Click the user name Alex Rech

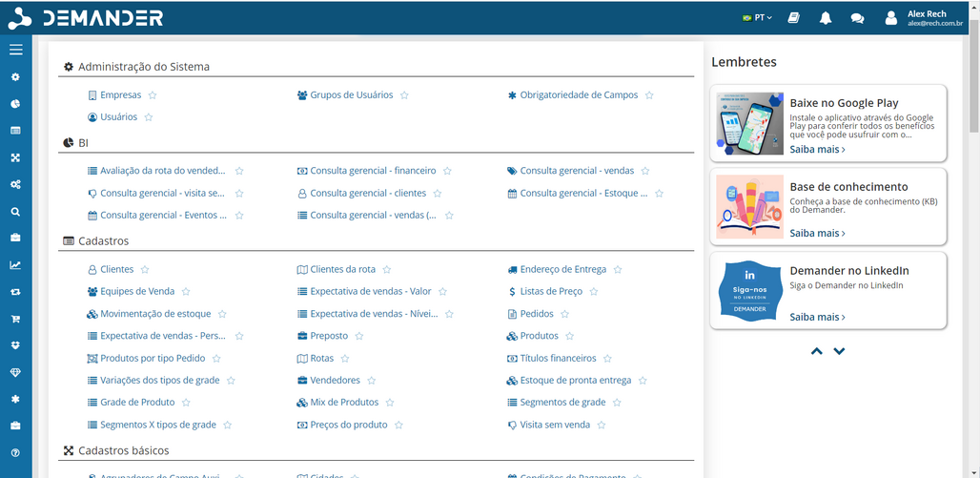[927, 13]
